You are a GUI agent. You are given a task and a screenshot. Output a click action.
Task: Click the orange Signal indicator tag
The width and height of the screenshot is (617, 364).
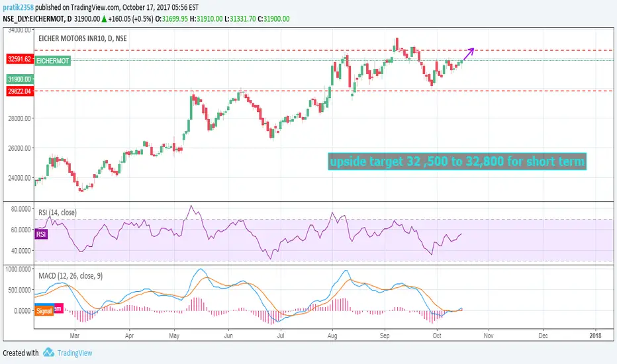pyautogui.click(x=44, y=311)
